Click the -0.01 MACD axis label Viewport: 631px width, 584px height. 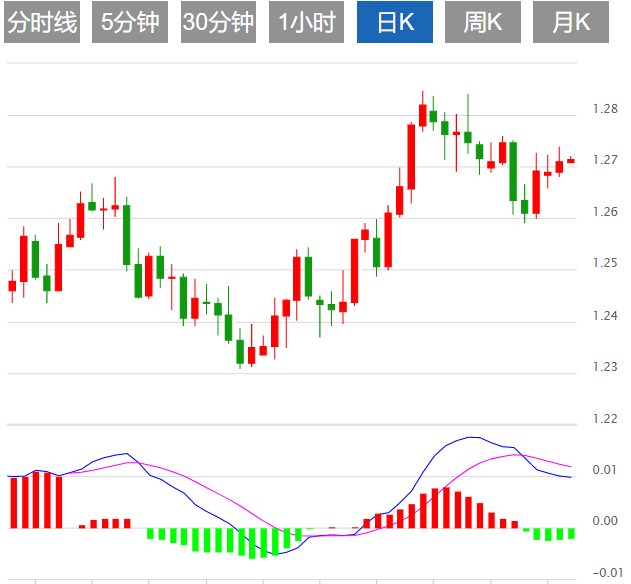click(x=608, y=572)
